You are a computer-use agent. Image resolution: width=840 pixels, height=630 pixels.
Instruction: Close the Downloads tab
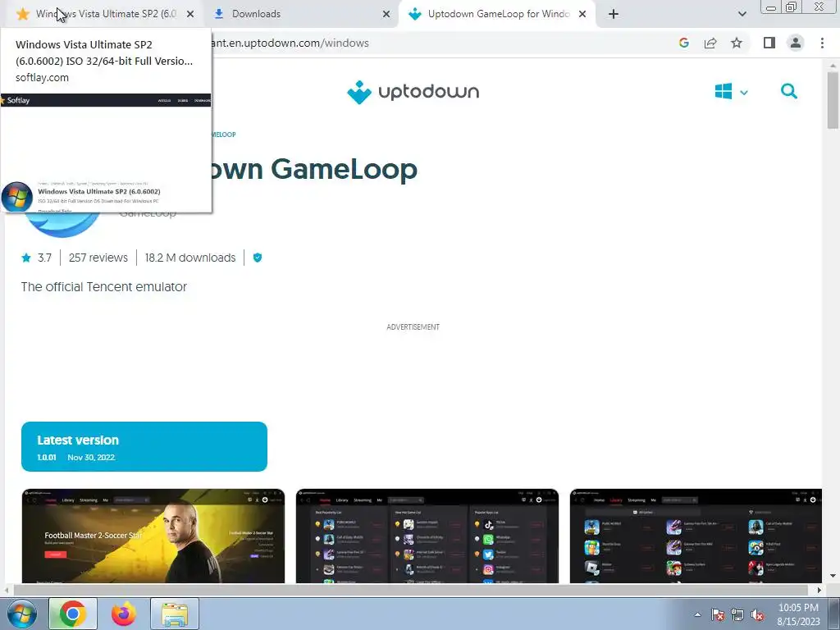tap(386, 14)
